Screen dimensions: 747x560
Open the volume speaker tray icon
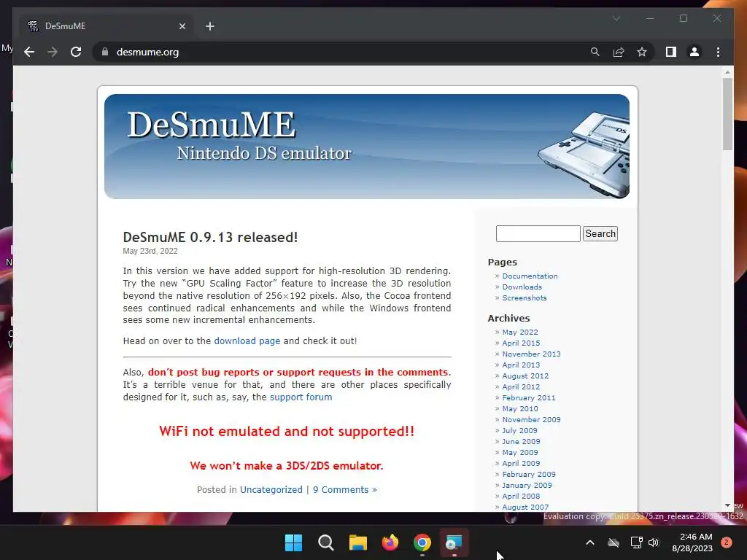tap(654, 542)
